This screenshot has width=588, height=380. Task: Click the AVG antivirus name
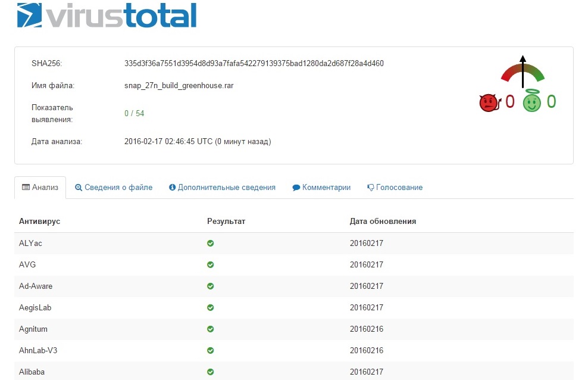[27, 264]
